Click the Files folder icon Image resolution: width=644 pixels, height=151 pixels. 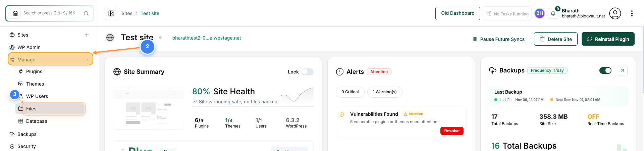pyautogui.click(x=21, y=109)
